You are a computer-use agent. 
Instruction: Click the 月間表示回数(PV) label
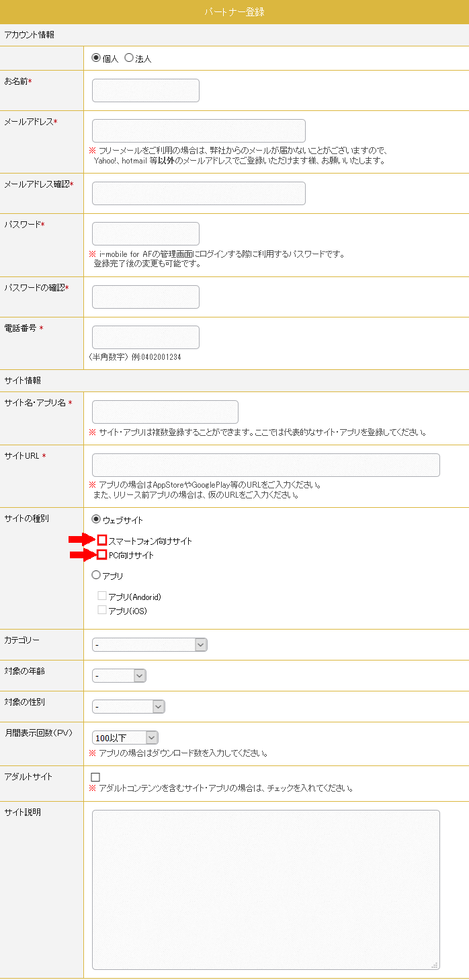[x=38, y=733]
